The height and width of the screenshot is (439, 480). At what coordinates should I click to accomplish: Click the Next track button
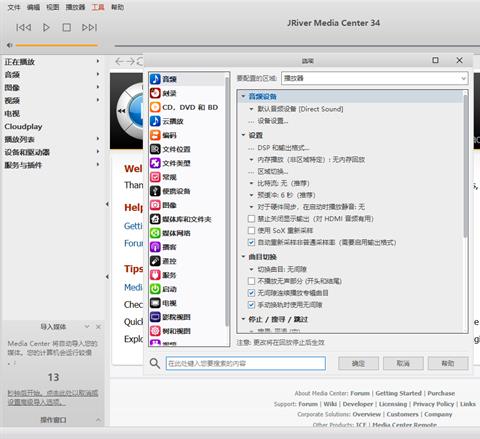89,27
